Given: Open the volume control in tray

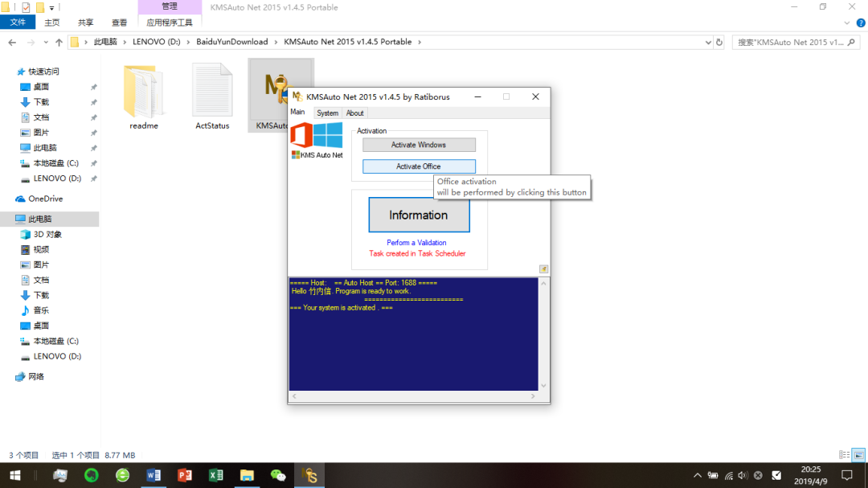Looking at the screenshot, I should (743, 475).
